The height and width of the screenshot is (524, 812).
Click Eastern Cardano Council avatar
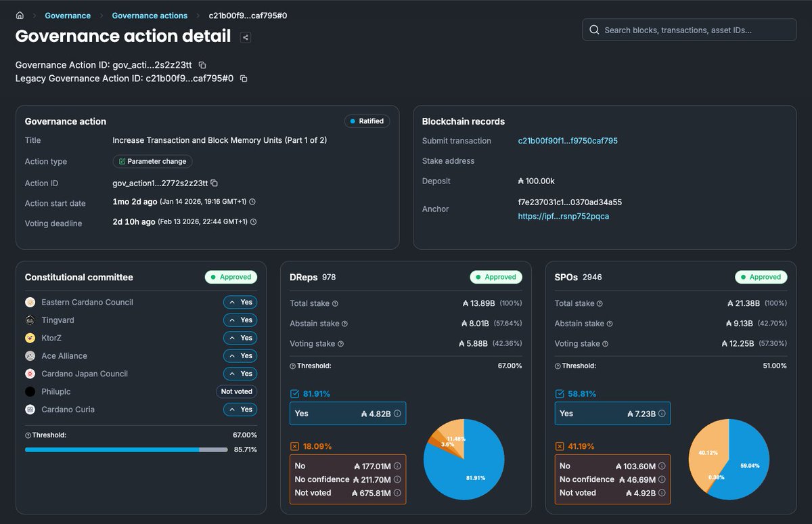click(30, 302)
